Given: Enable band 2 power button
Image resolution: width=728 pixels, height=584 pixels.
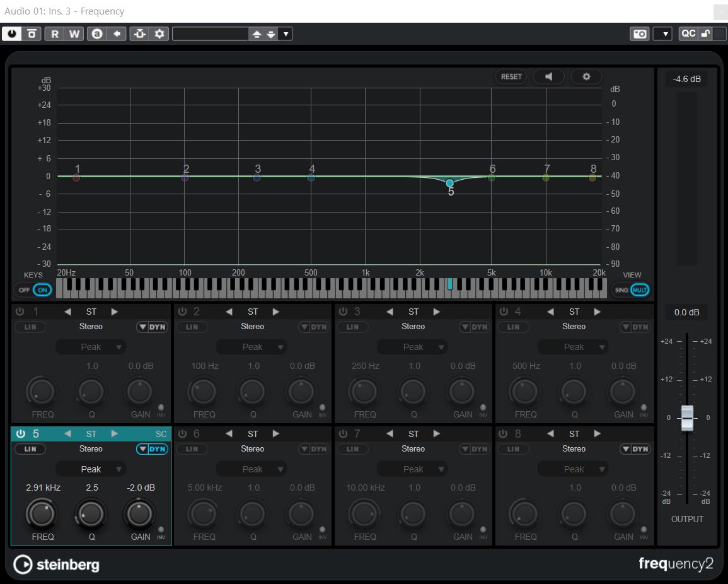Looking at the screenshot, I should (x=182, y=312).
